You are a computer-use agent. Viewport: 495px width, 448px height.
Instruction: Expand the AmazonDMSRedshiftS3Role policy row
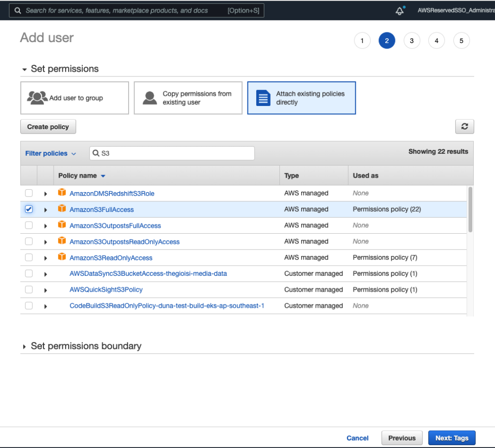[45, 194]
